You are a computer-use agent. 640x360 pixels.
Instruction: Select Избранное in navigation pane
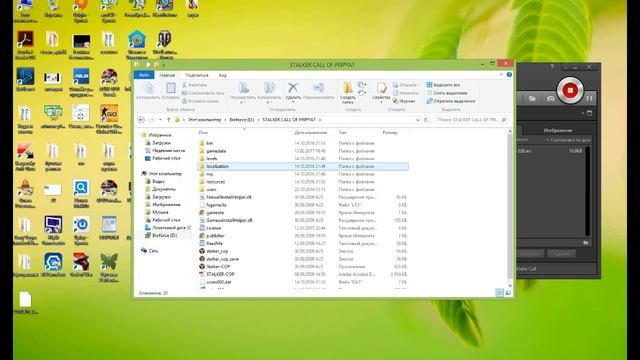[x=160, y=135]
